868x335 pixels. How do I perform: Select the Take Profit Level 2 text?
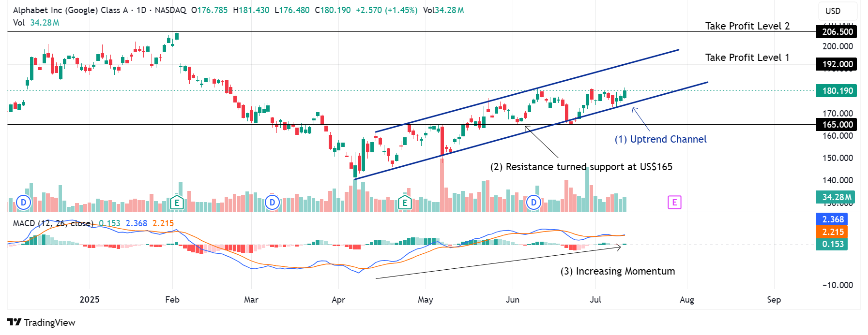point(747,26)
